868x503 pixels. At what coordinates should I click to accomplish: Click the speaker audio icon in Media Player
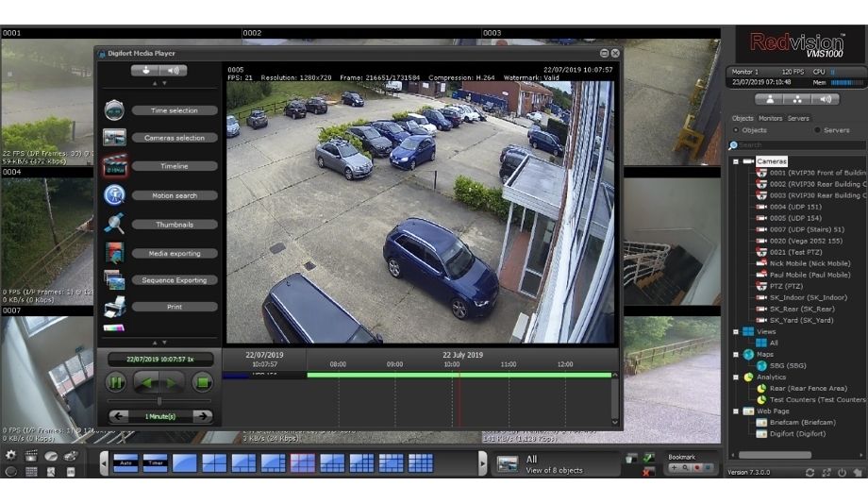[173, 71]
